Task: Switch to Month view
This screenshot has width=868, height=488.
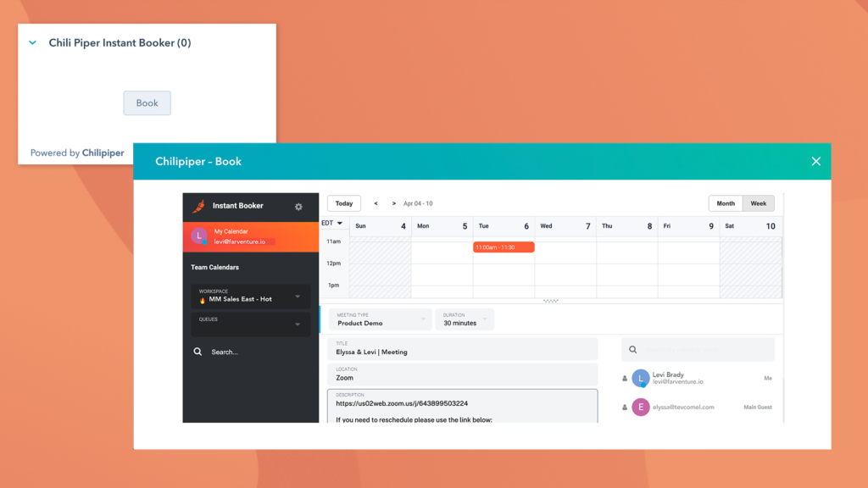Action: pos(726,203)
